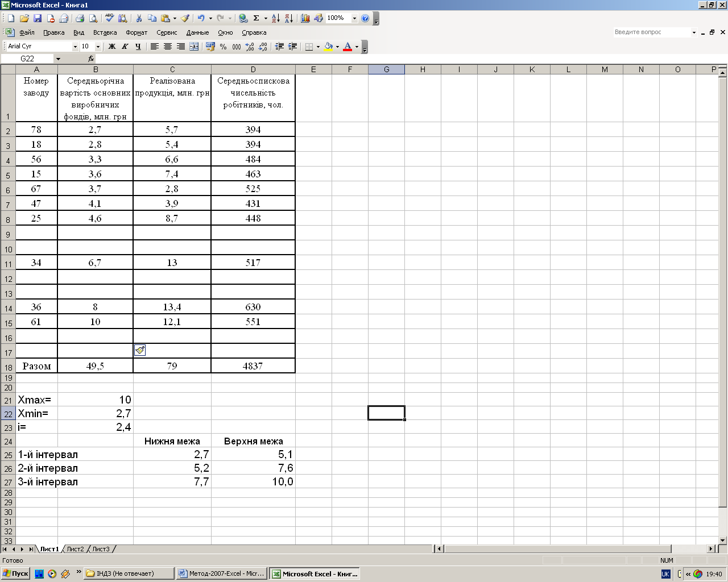Screen dimensions: 728x582
Task: Sort ascending with the A-Я icon
Action: coord(276,18)
